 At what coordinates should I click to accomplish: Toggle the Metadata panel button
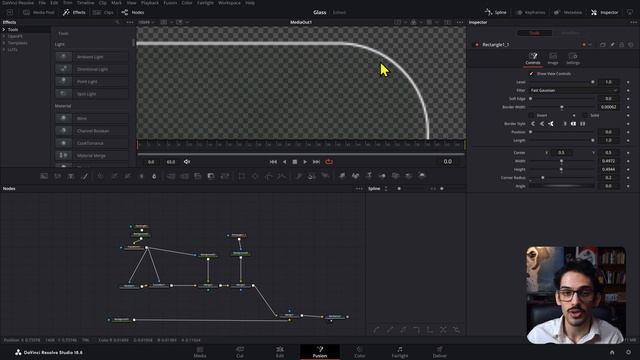click(x=568, y=13)
